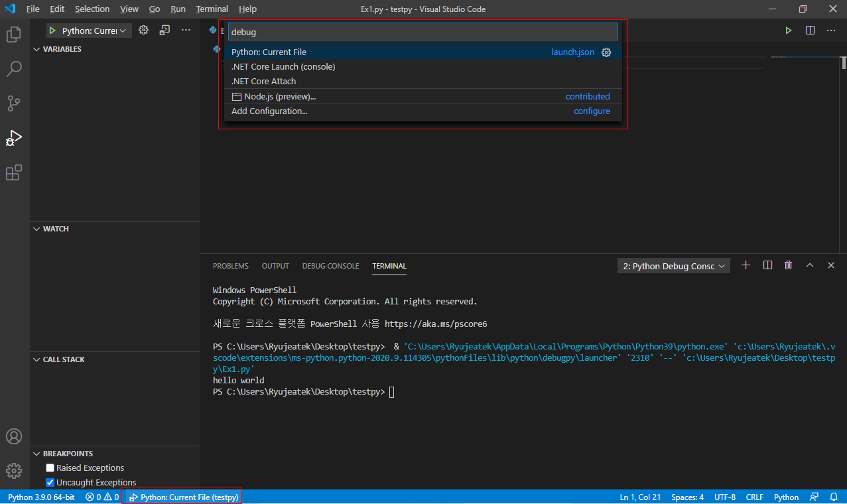This screenshot has height=504, width=847.
Task: Open the Selection menu
Action: tap(92, 9)
